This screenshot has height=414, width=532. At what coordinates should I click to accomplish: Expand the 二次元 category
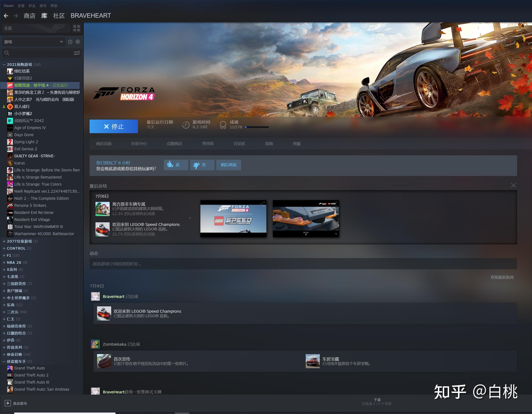pyautogui.click(x=4, y=312)
